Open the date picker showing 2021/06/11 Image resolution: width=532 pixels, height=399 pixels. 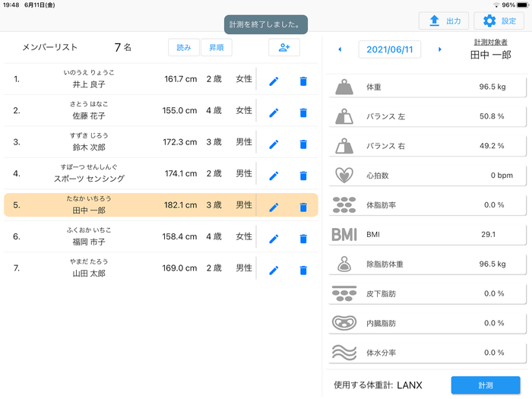point(389,49)
